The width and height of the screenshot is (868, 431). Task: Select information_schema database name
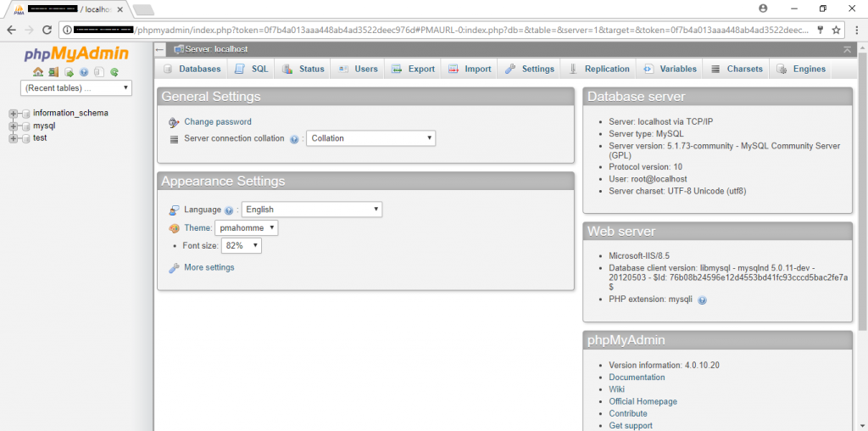71,113
